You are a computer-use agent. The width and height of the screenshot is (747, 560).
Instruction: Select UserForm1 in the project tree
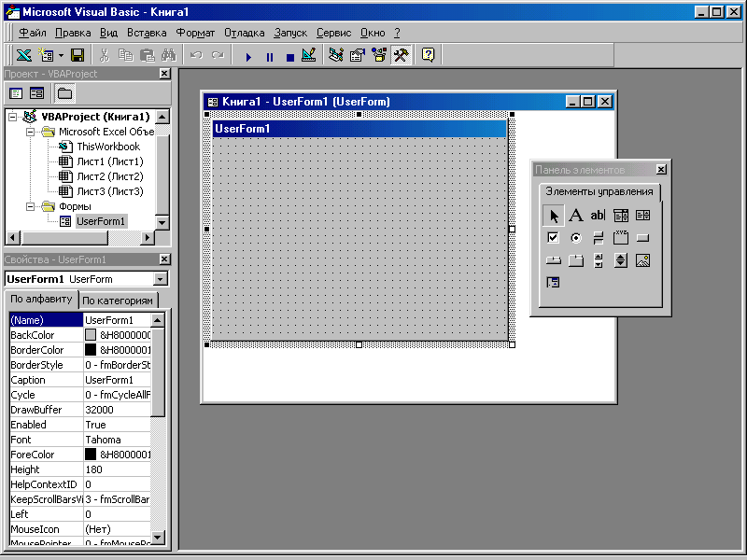coord(101,221)
